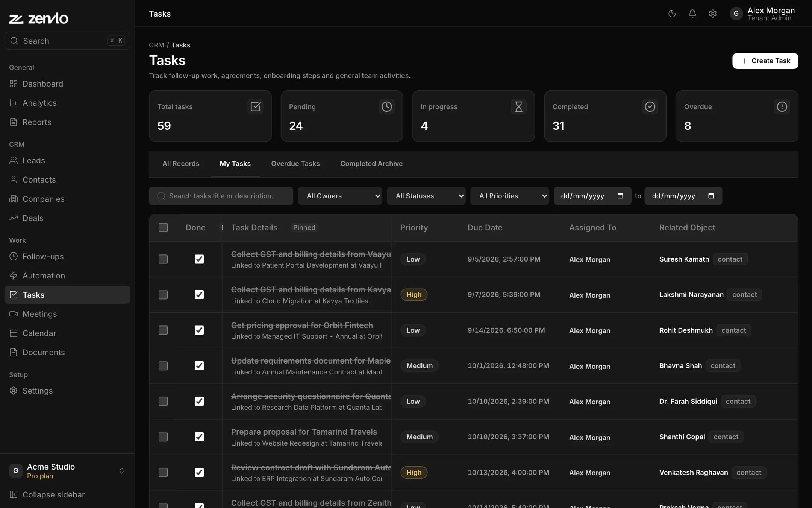This screenshot has height=508, width=812.
Task: Click the CRM breadcrumb link
Action: click(x=156, y=45)
